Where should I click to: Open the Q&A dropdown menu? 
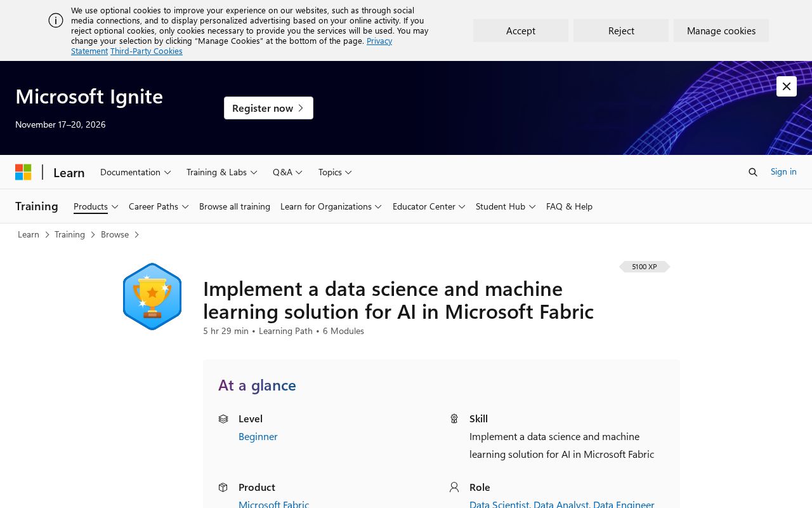tap(288, 172)
